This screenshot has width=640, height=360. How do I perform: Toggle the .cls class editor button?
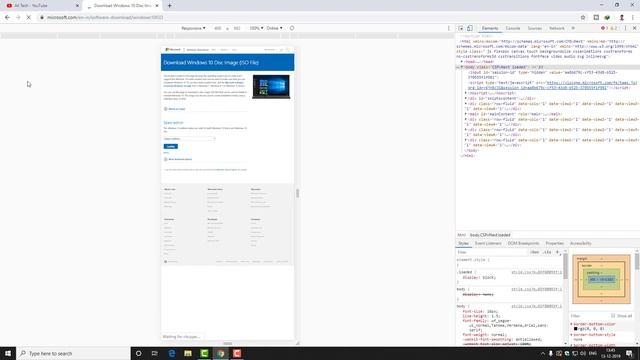547,252
